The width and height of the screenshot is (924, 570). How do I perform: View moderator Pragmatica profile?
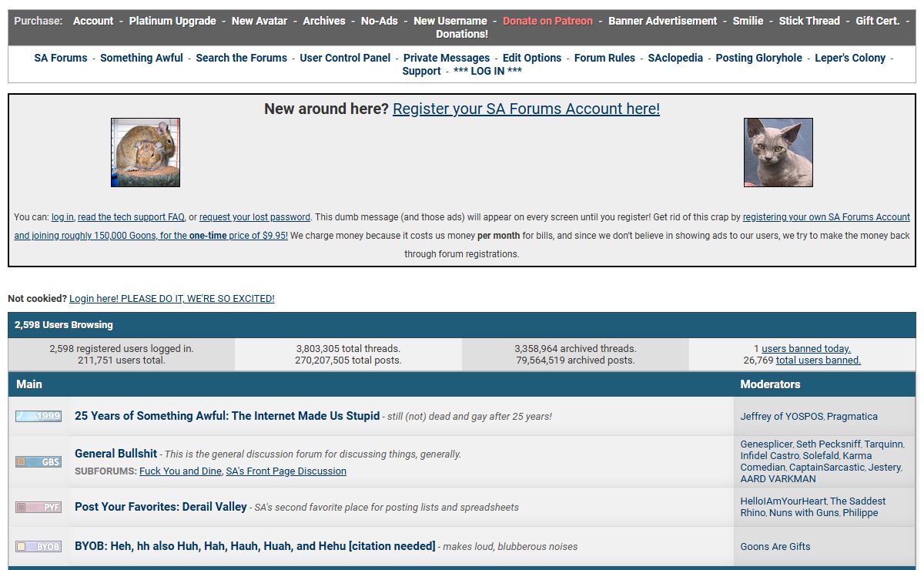tap(852, 416)
